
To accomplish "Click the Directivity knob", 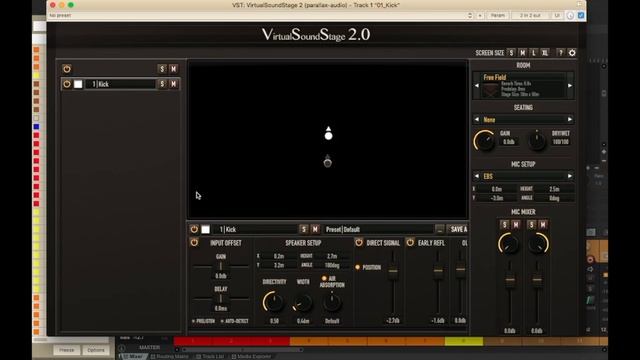I will point(274,302).
